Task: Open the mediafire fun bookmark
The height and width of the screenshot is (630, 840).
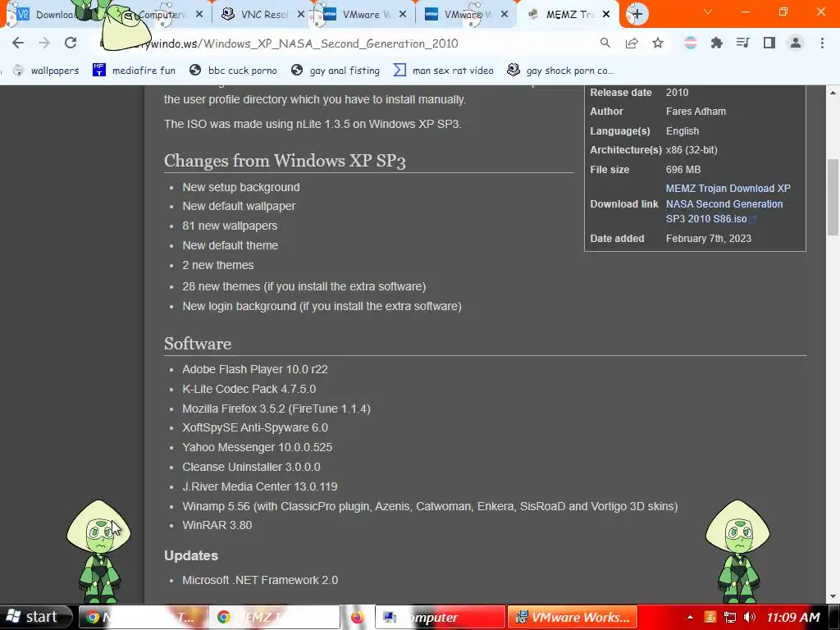Action: (x=135, y=71)
